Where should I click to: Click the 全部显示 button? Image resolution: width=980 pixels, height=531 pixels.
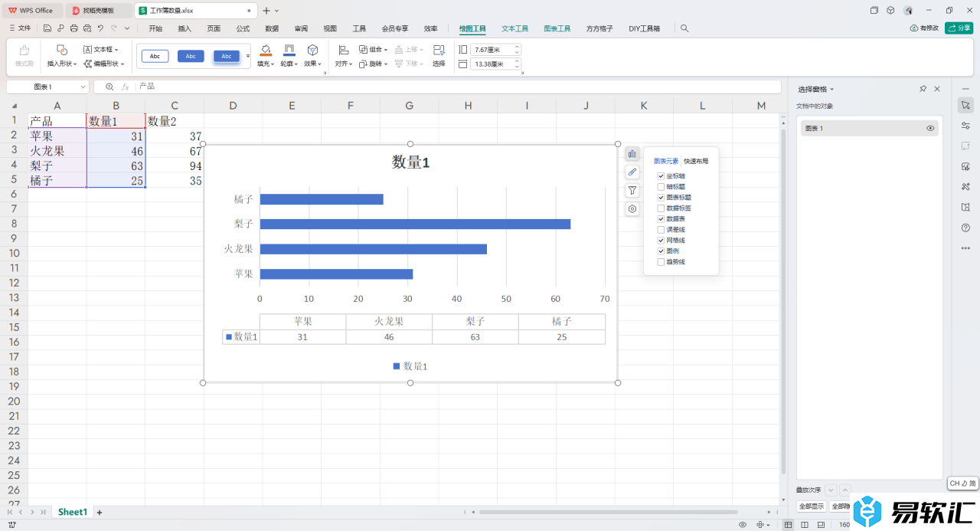click(812, 506)
